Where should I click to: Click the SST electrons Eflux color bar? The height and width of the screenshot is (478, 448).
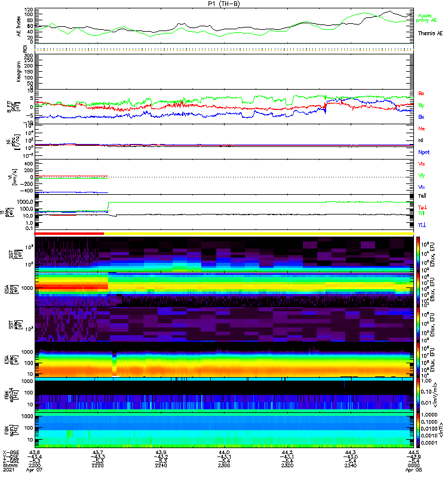tap(418, 324)
